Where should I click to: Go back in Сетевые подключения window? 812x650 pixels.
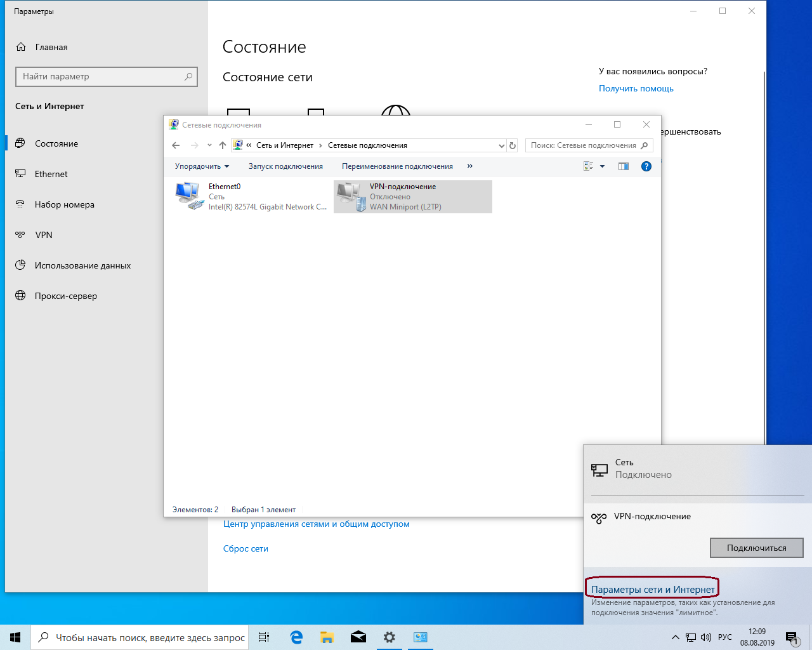click(176, 145)
